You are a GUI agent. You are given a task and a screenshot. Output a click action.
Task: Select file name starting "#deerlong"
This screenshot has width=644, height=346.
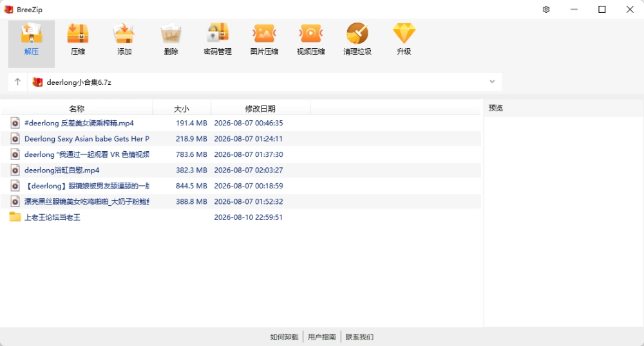tap(79, 123)
